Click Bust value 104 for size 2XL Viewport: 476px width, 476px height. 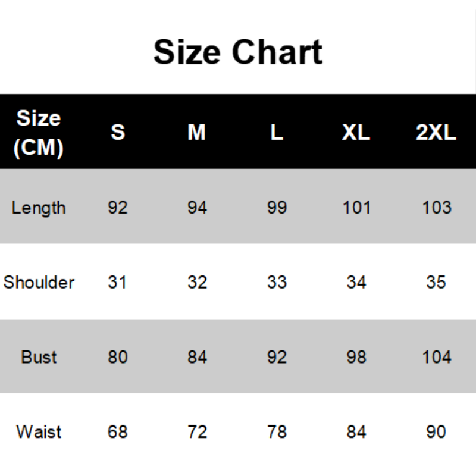pos(436,357)
